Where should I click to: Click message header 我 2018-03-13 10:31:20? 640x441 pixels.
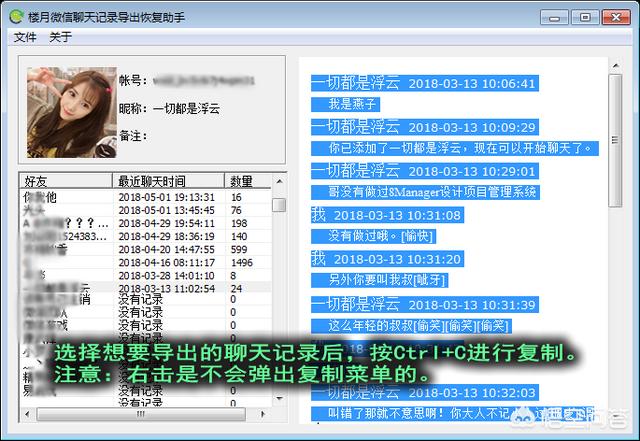(x=387, y=259)
